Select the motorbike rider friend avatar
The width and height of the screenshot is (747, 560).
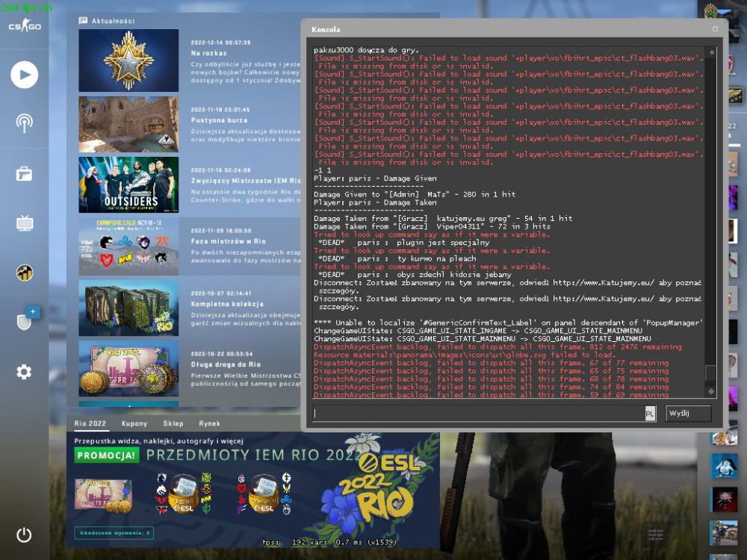(x=724, y=532)
